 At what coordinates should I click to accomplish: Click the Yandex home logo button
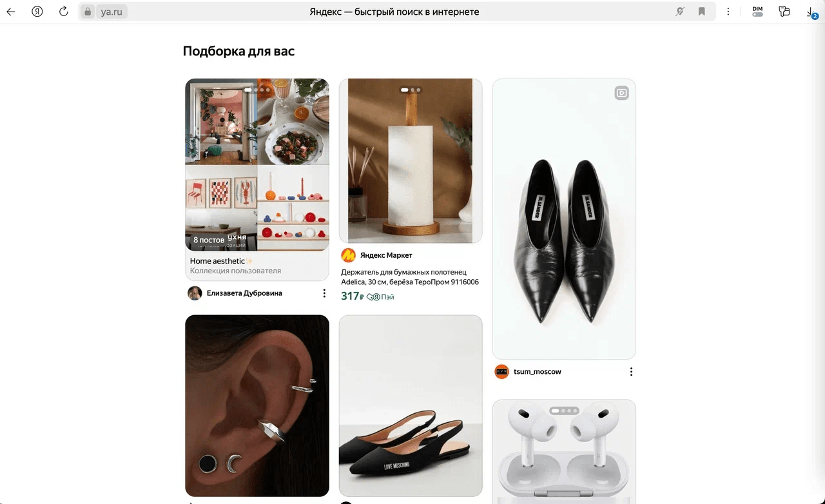point(37,12)
